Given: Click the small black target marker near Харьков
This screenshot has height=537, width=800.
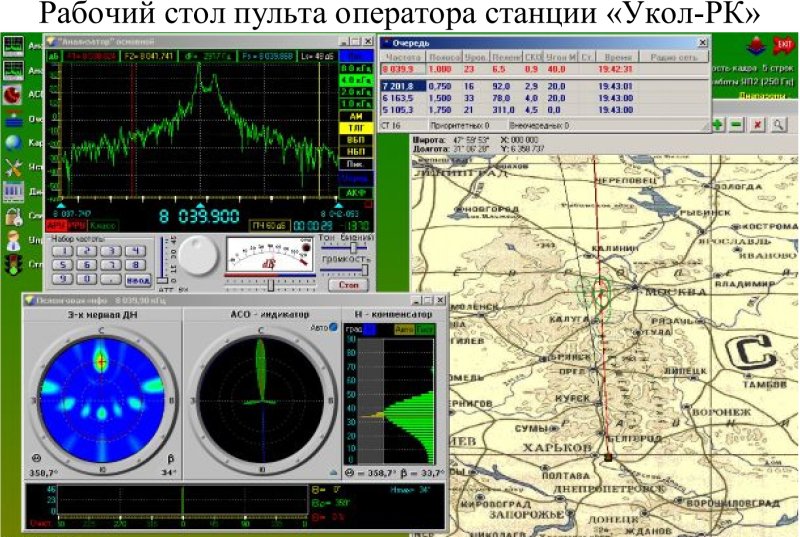Looking at the screenshot, I should pyautogui.click(x=608, y=457).
